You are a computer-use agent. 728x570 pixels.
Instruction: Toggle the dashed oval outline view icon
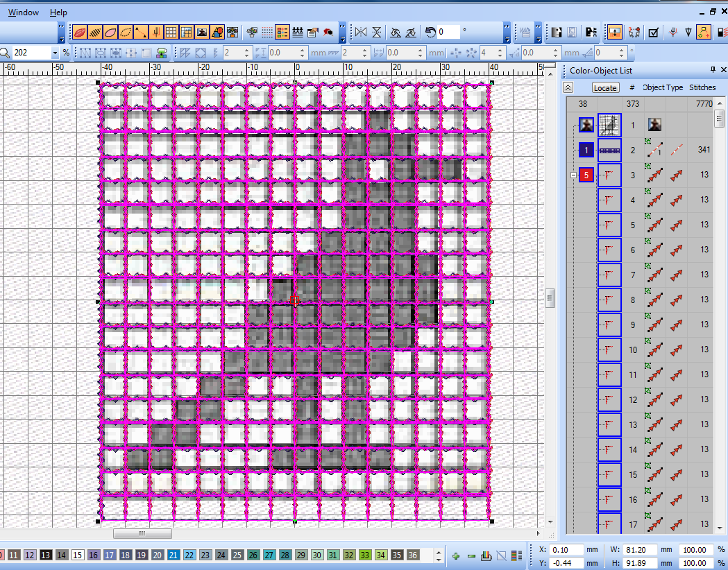[x=126, y=33]
